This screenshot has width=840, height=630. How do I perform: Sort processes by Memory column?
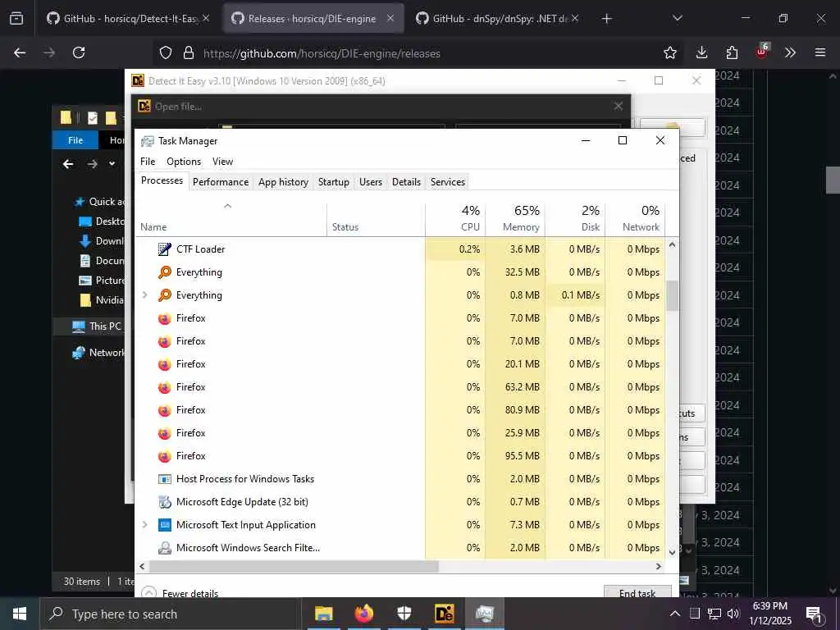[515, 219]
